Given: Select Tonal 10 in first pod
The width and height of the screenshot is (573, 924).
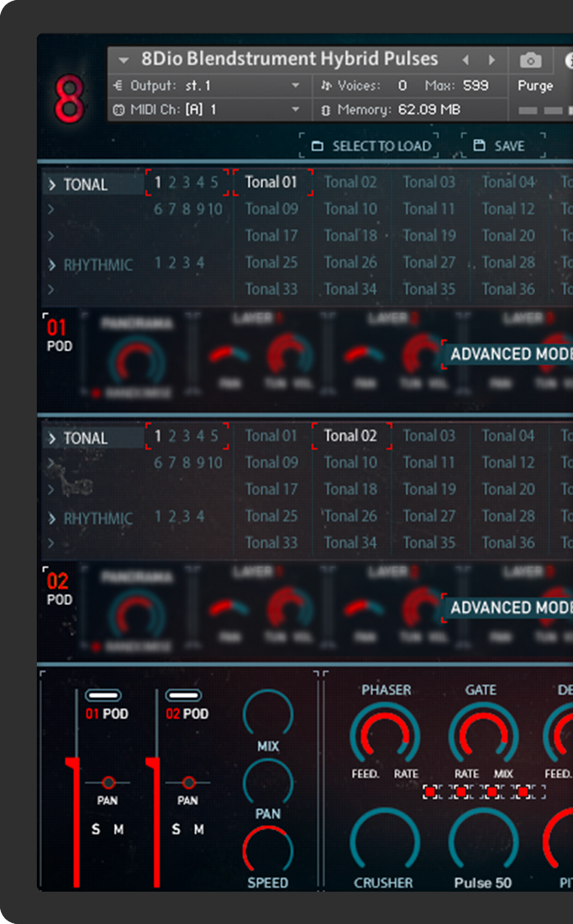Looking at the screenshot, I should (x=350, y=209).
